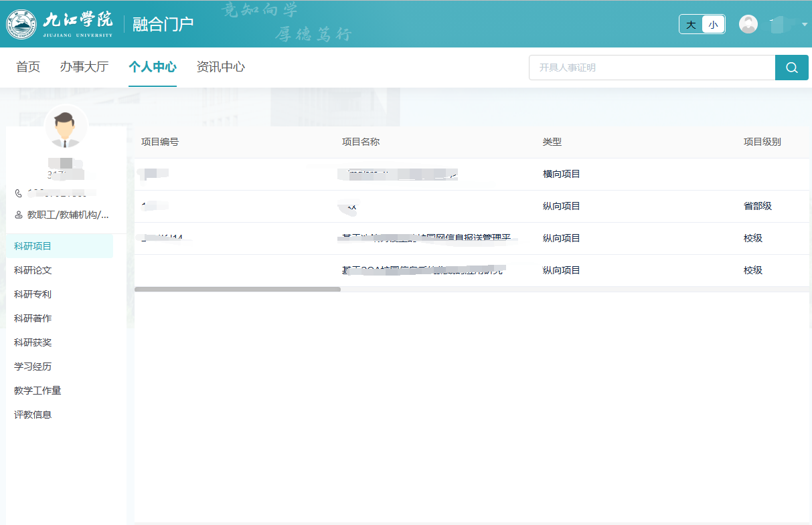Switch font size to 小

click(713, 25)
